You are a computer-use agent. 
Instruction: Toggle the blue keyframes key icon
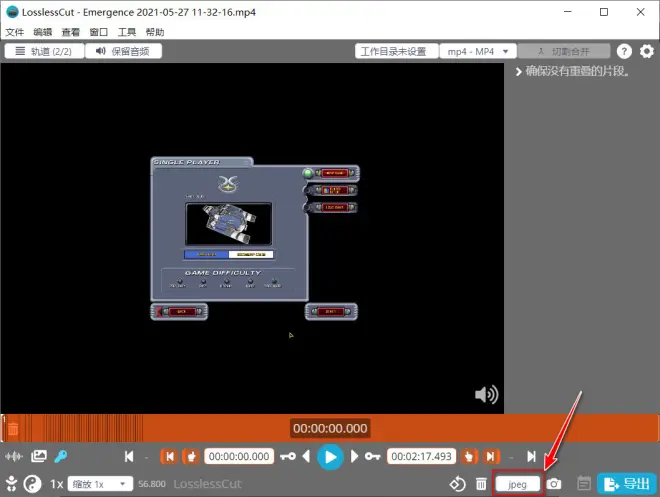coord(61,457)
